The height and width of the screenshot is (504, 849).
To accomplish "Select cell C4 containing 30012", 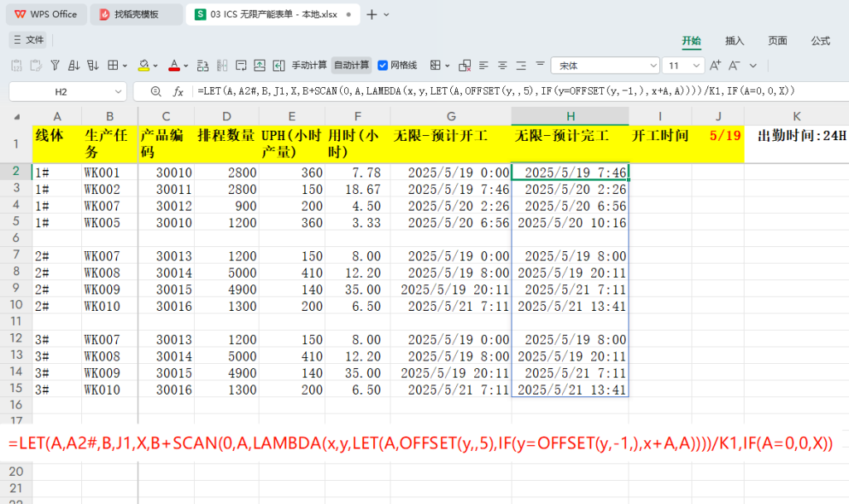I will tap(166, 206).
